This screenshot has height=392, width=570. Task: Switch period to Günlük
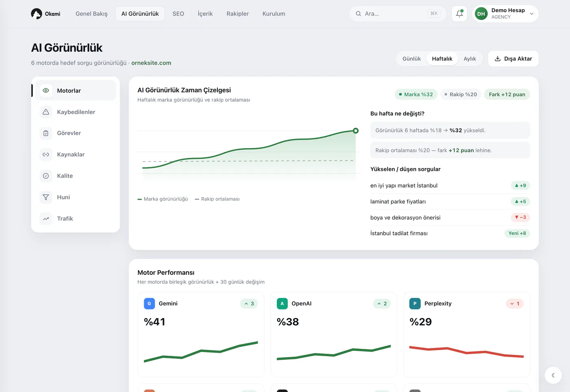coord(412,59)
